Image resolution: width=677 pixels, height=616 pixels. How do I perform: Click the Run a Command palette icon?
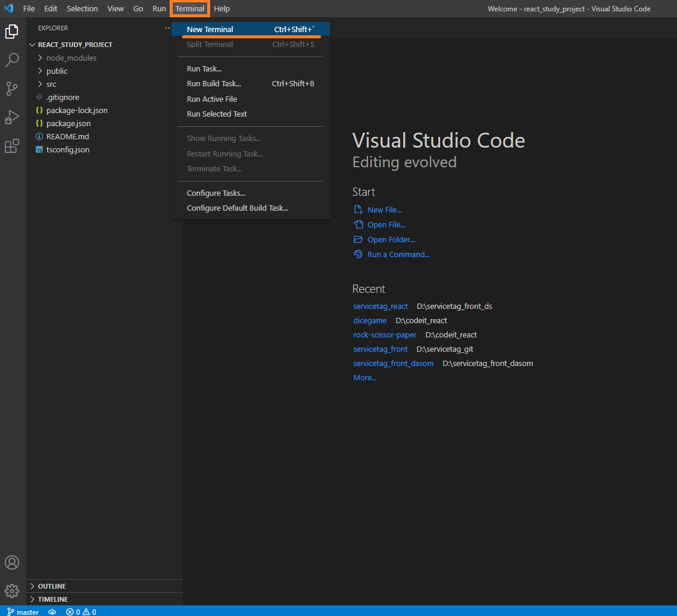[358, 254]
